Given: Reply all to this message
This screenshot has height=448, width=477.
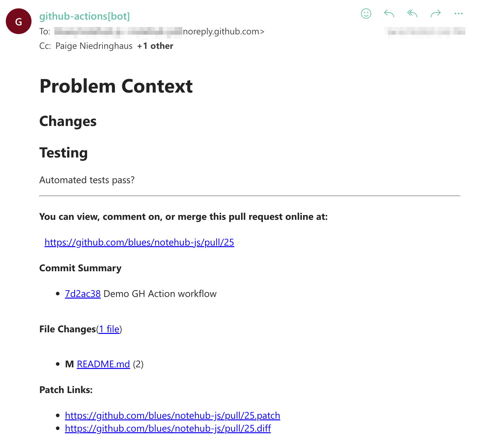Looking at the screenshot, I should [x=412, y=13].
